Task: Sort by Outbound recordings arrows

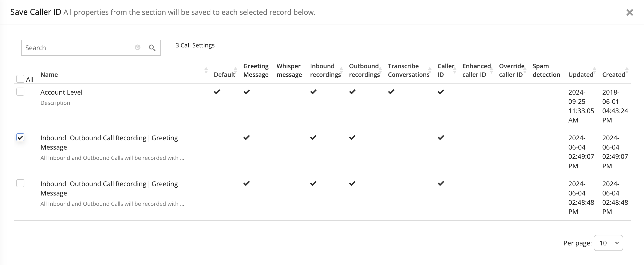Action: coord(380,70)
